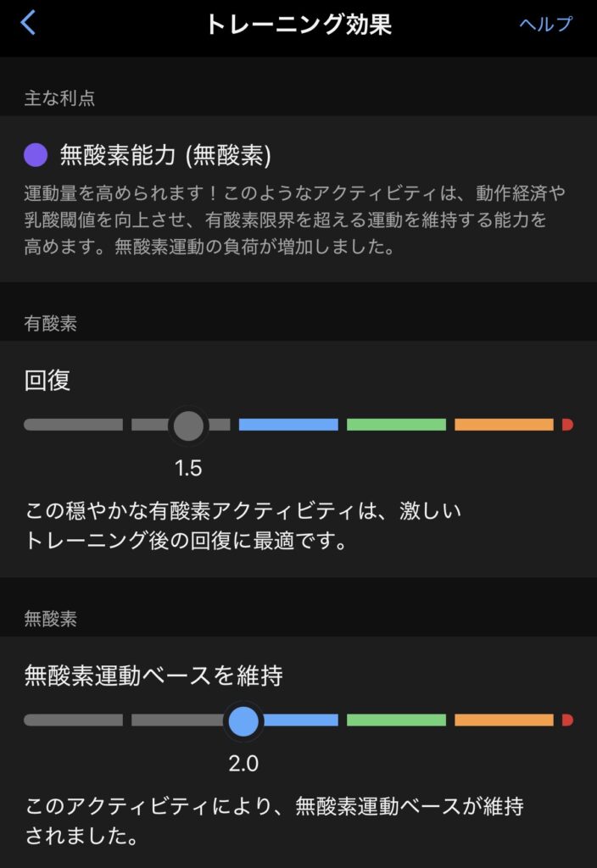The height and width of the screenshot is (868, 597).
Task: Tap the back arrow icon
Action: [x=28, y=23]
